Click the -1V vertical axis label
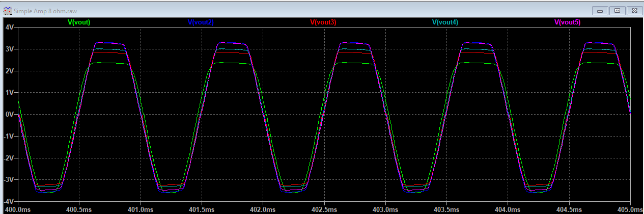 click(x=9, y=137)
